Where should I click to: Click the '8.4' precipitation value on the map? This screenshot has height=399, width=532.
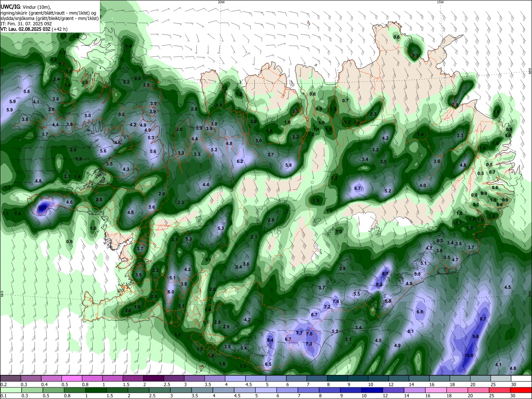[270, 340]
